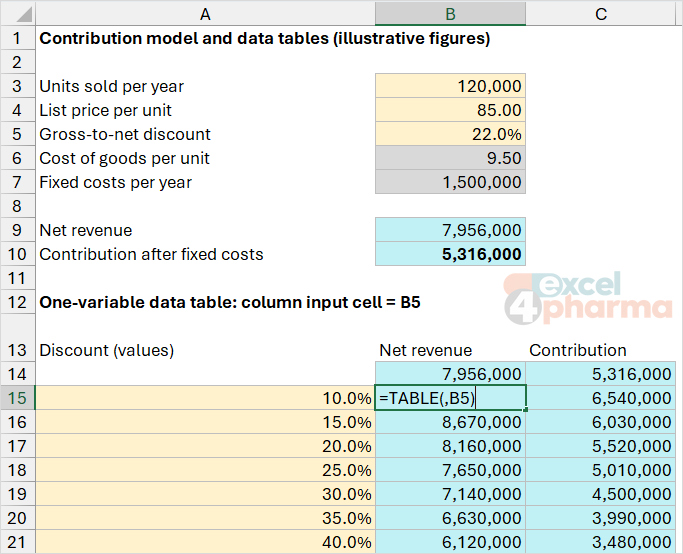Click cell with units sold 120,000
The width and height of the screenshot is (683, 554).
click(x=450, y=86)
